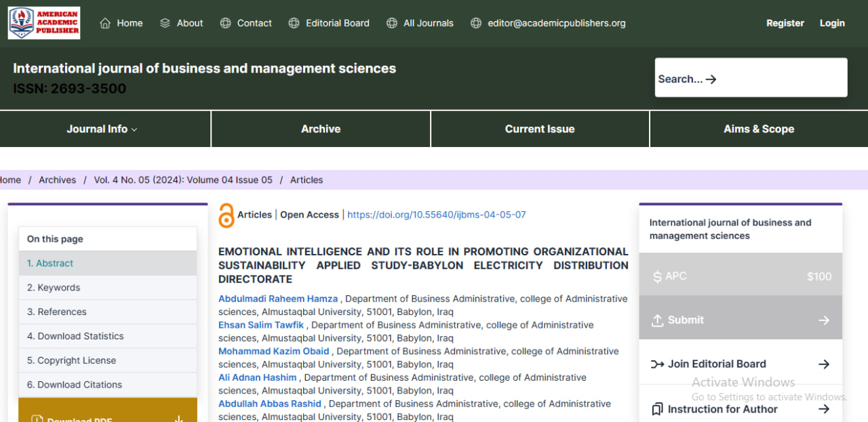
Task: Click the arrow at right of Submit
Action: point(824,320)
